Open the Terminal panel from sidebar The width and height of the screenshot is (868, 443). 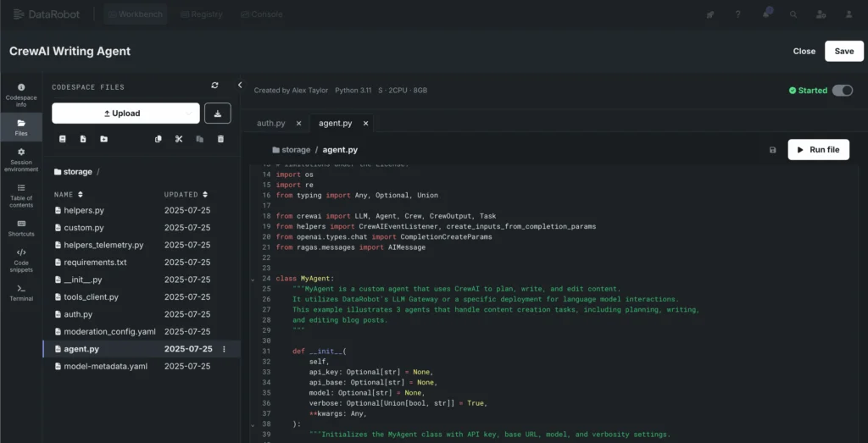point(21,292)
